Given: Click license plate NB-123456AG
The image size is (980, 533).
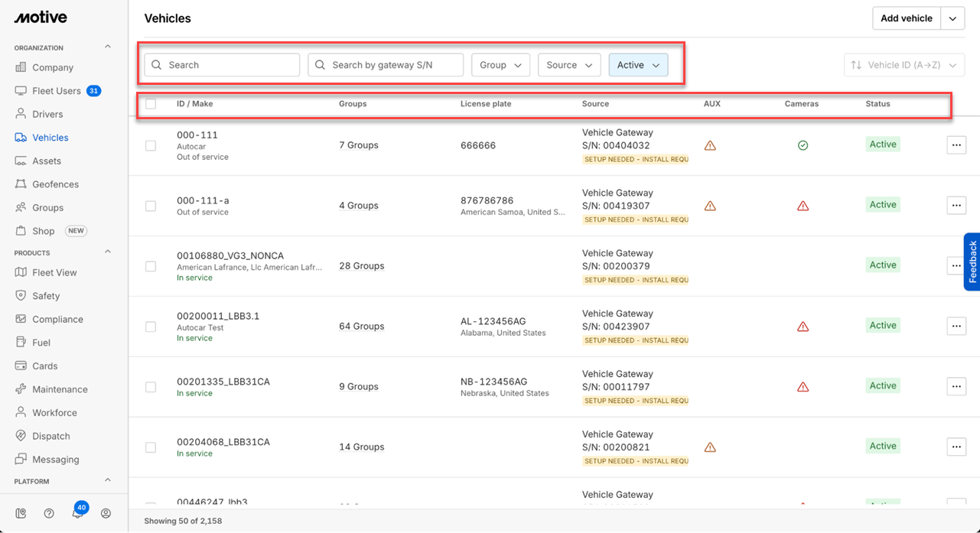Looking at the screenshot, I should (x=494, y=382).
